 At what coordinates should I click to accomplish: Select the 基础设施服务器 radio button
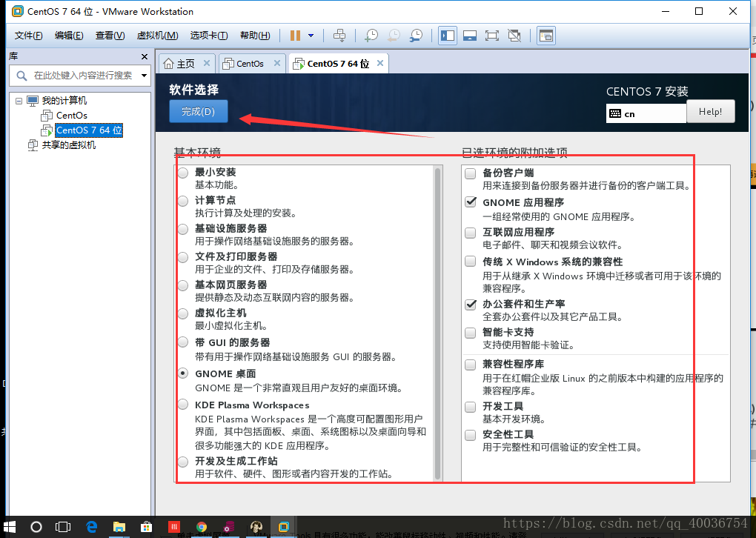click(183, 229)
